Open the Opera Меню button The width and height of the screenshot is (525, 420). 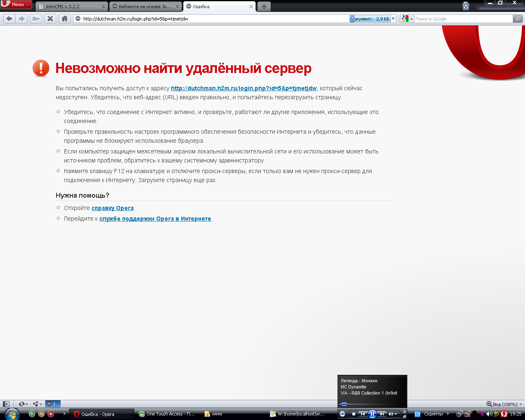(x=16, y=5)
